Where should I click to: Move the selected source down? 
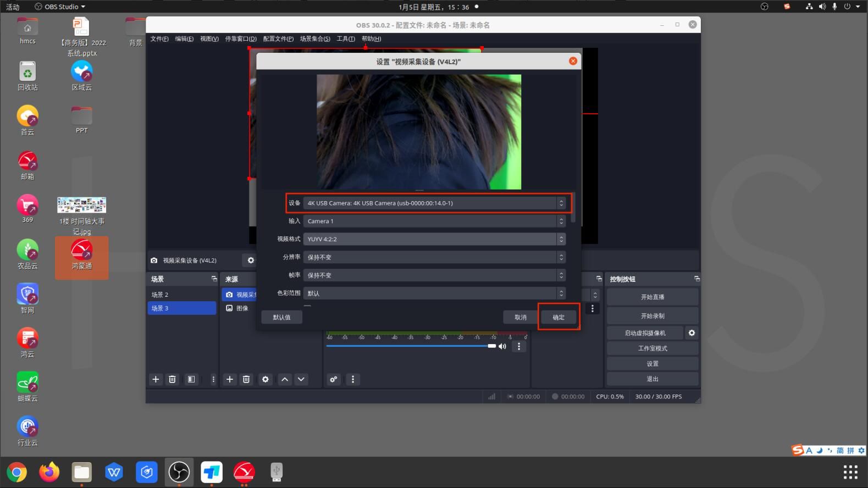point(301,379)
